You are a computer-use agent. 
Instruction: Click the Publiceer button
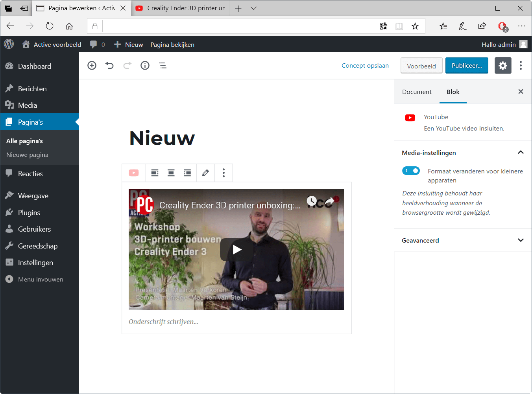point(467,66)
